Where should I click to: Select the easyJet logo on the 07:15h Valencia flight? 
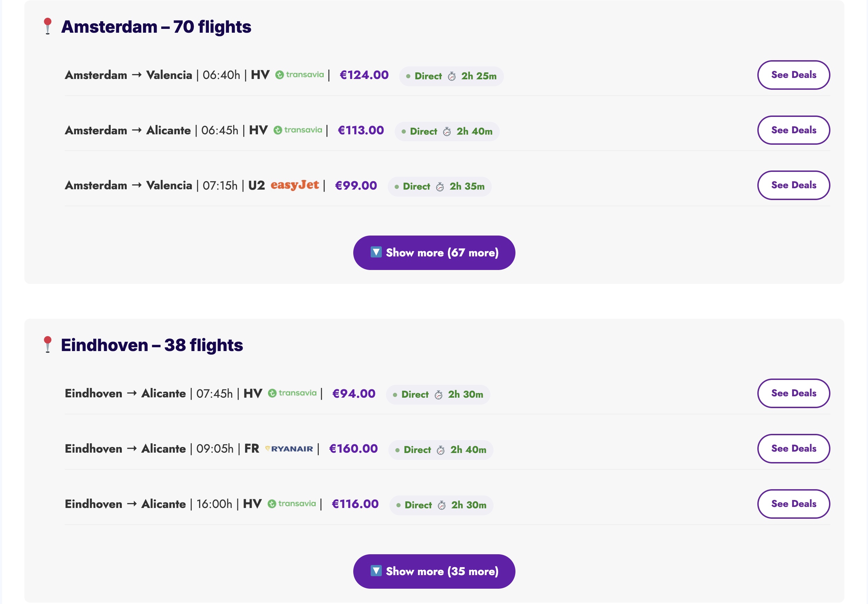coord(295,185)
